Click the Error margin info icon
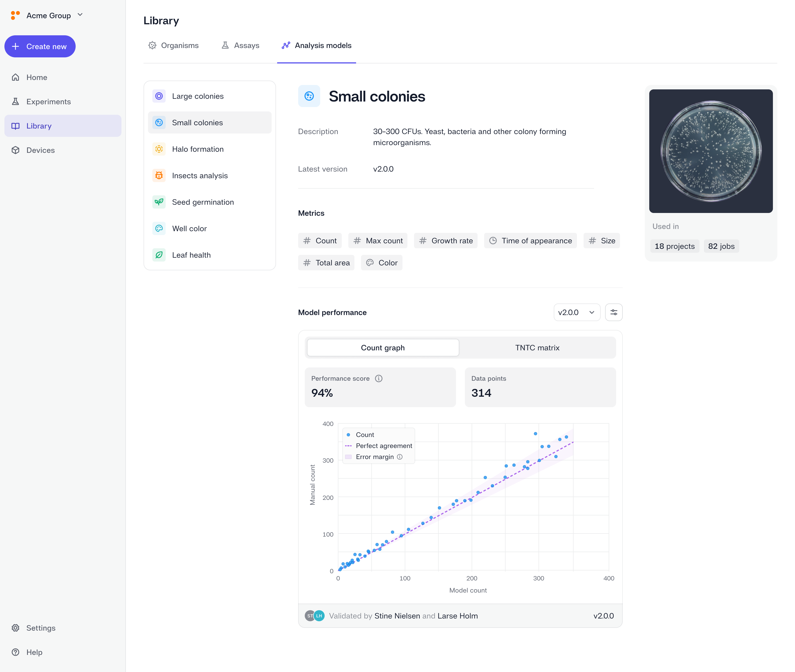Image resolution: width=795 pixels, height=672 pixels. pyautogui.click(x=400, y=457)
